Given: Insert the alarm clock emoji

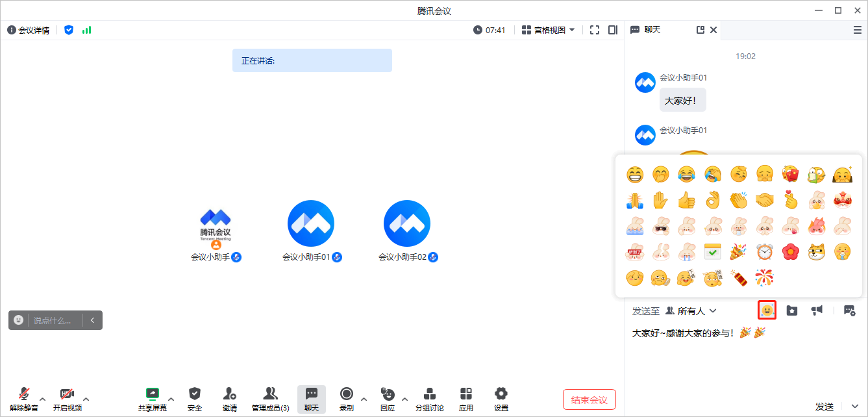Looking at the screenshot, I should pos(764,252).
